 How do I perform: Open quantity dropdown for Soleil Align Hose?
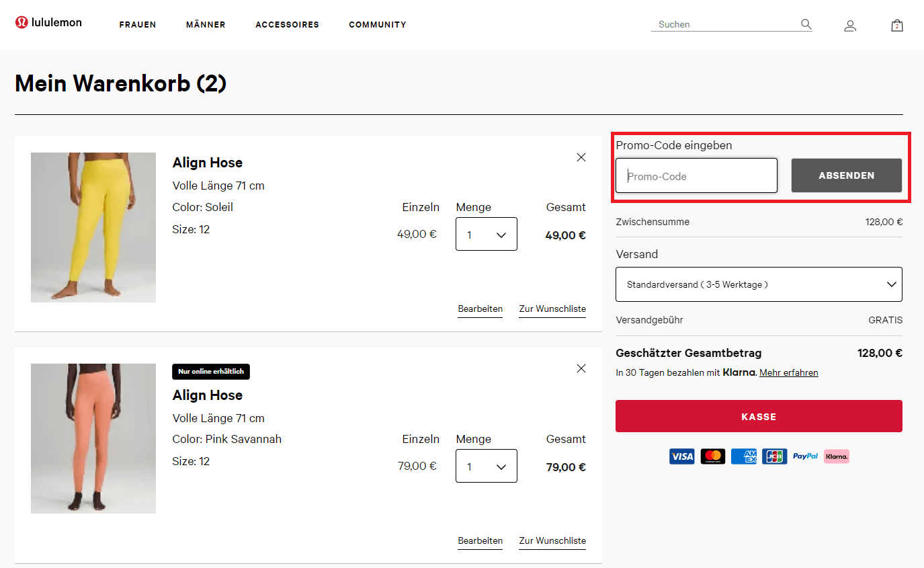coord(487,234)
